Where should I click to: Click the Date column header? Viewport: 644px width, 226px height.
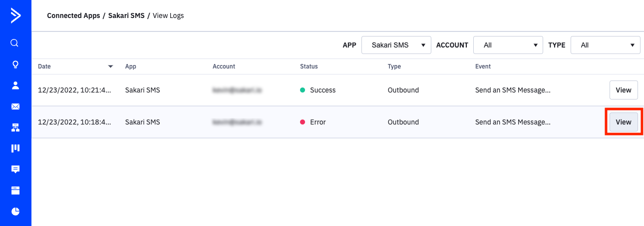coord(44,66)
